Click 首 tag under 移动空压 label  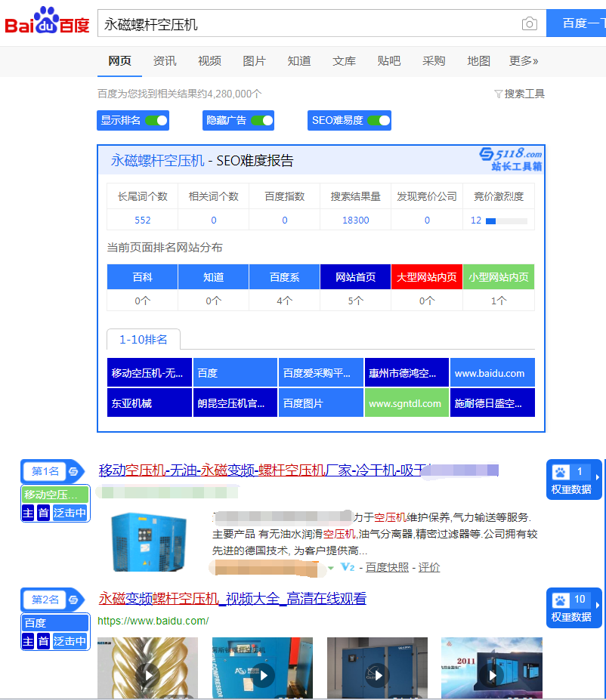tap(43, 513)
